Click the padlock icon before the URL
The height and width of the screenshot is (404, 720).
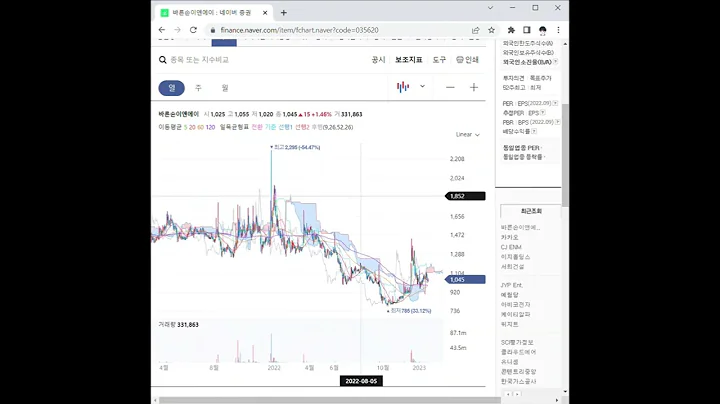click(x=212, y=30)
